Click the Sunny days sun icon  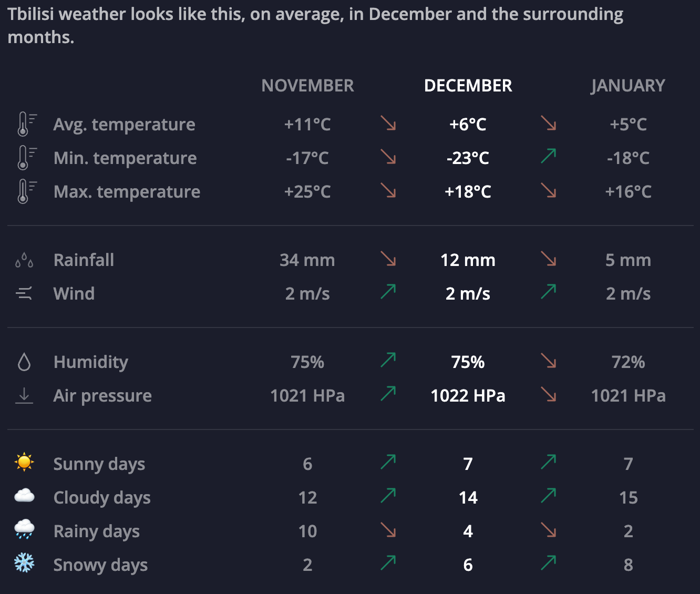pyautogui.click(x=24, y=463)
